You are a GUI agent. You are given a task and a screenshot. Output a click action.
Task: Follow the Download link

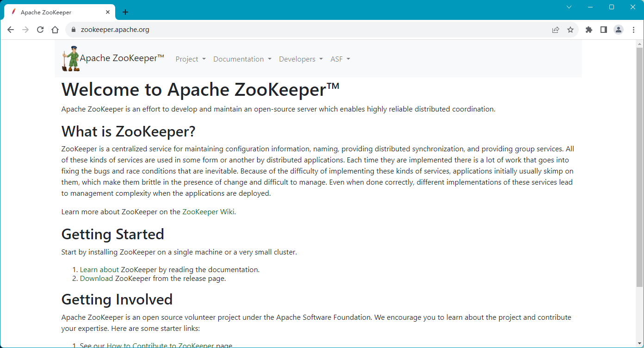click(97, 279)
